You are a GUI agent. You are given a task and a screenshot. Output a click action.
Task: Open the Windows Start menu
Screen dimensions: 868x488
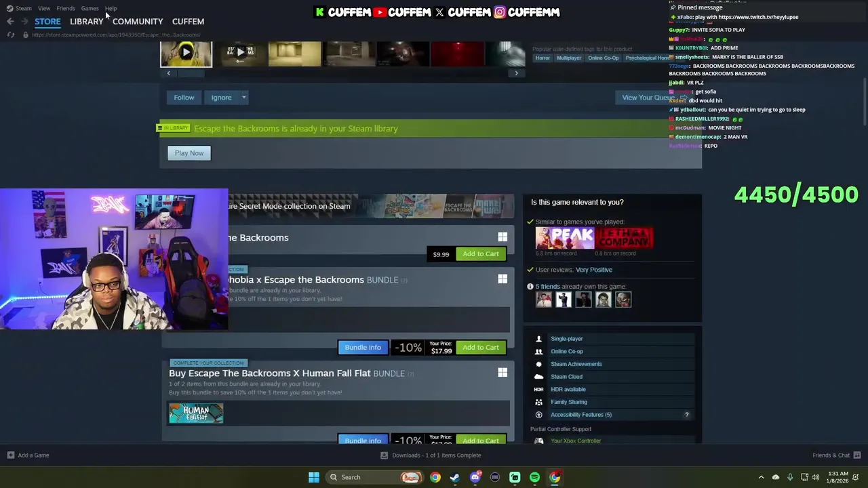click(x=314, y=477)
